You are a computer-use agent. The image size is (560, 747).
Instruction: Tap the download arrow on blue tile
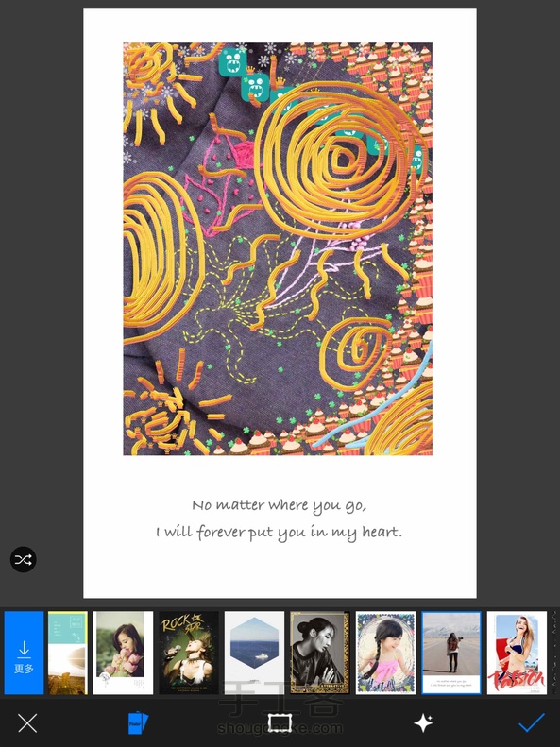point(24,649)
